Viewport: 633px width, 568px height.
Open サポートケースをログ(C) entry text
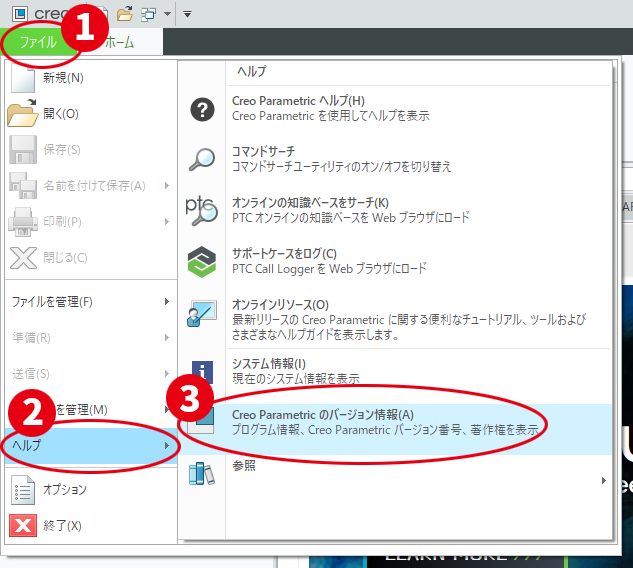point(284,254)
